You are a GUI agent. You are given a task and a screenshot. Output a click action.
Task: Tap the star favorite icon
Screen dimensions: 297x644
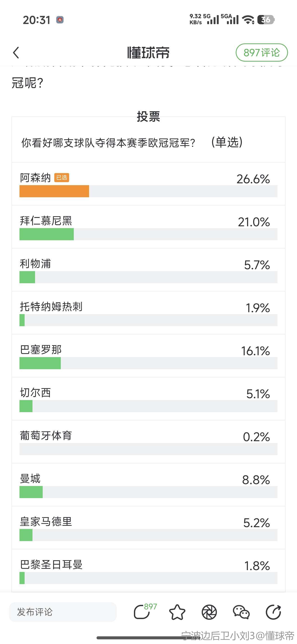[x=177, y=612]
